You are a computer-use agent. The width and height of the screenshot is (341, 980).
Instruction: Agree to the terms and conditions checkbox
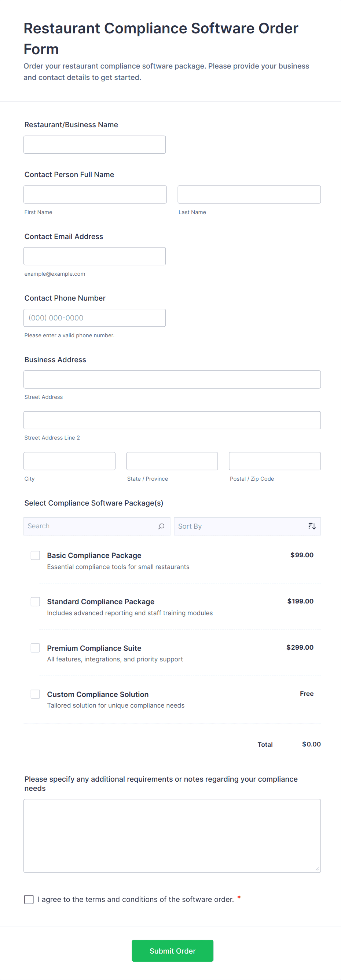coord(29,899)
